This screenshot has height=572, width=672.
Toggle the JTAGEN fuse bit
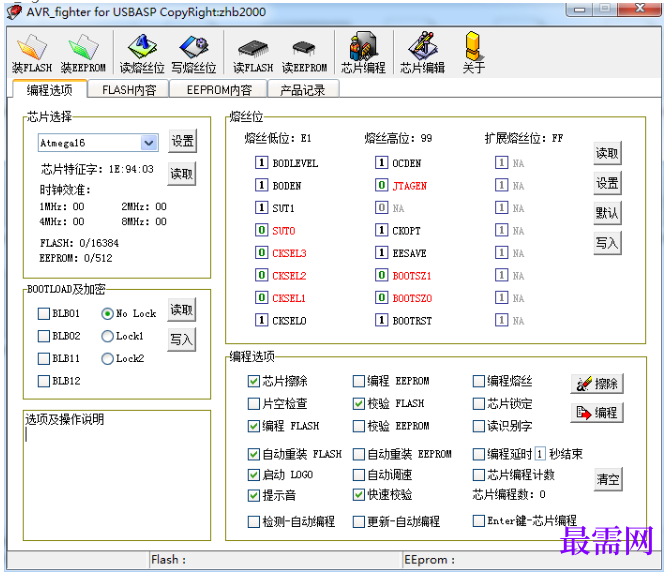[x=381, y=186]
